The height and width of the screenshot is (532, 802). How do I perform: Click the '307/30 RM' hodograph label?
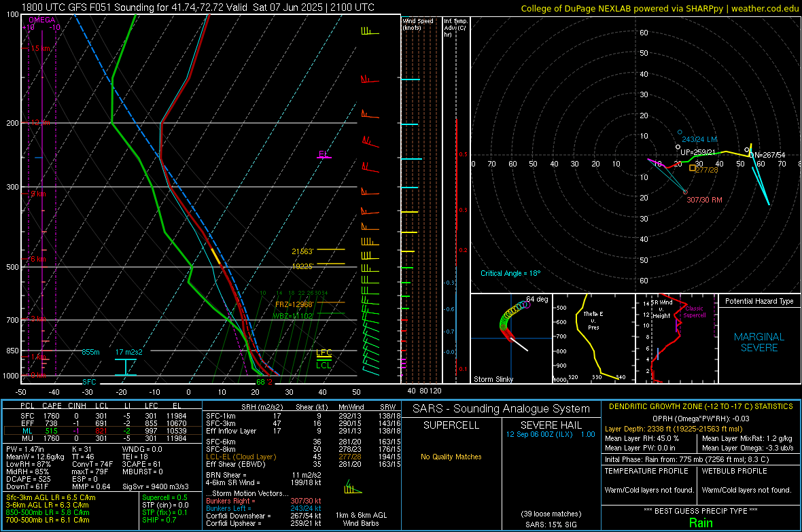pyautogui.click(x=704, y=200)
